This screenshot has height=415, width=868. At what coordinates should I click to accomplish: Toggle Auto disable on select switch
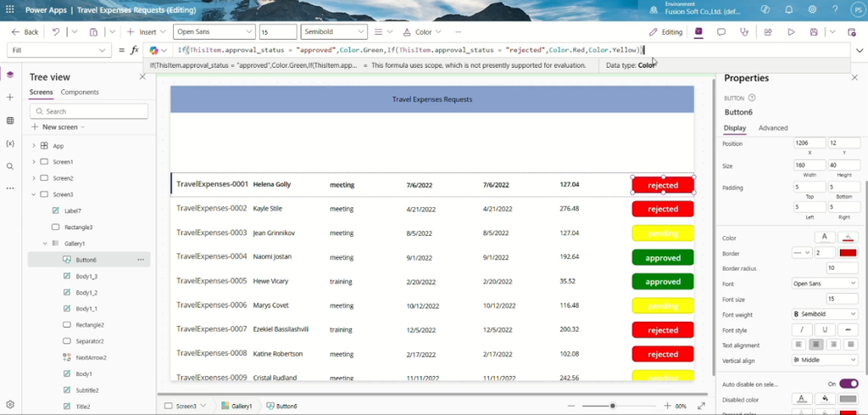[x=849, y=384]
